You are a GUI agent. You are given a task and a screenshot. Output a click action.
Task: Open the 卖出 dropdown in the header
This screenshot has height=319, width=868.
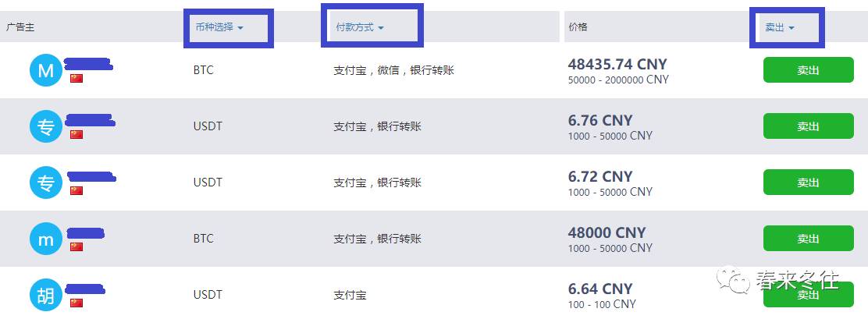(x=780, y=27)
